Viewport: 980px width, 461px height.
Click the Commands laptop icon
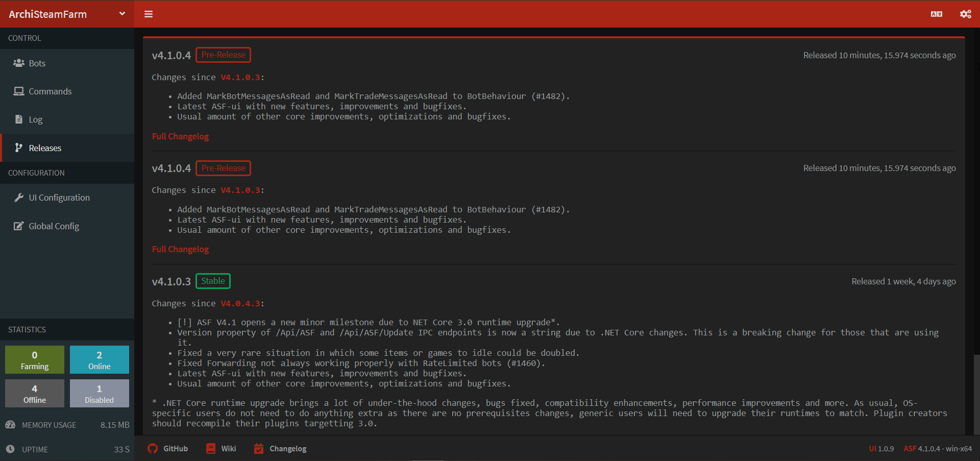tap(19, 91)
